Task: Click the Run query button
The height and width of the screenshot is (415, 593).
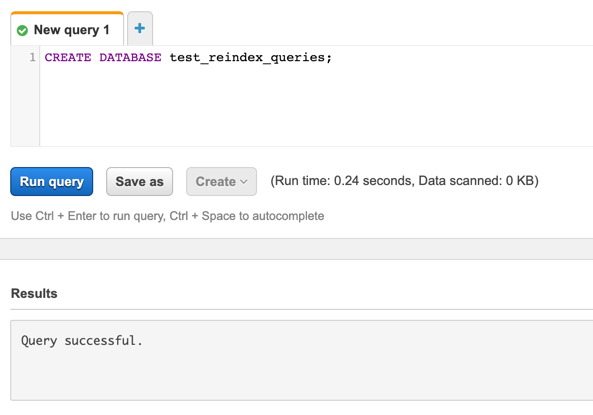Action: click(x=51, y=182)
